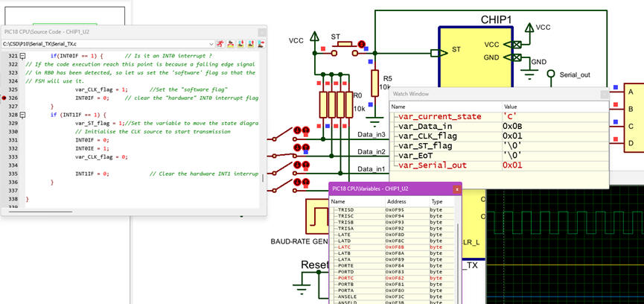Select var_current_state in Watch Window
This screenshot has width=644, height=304.
click(438, 116)
